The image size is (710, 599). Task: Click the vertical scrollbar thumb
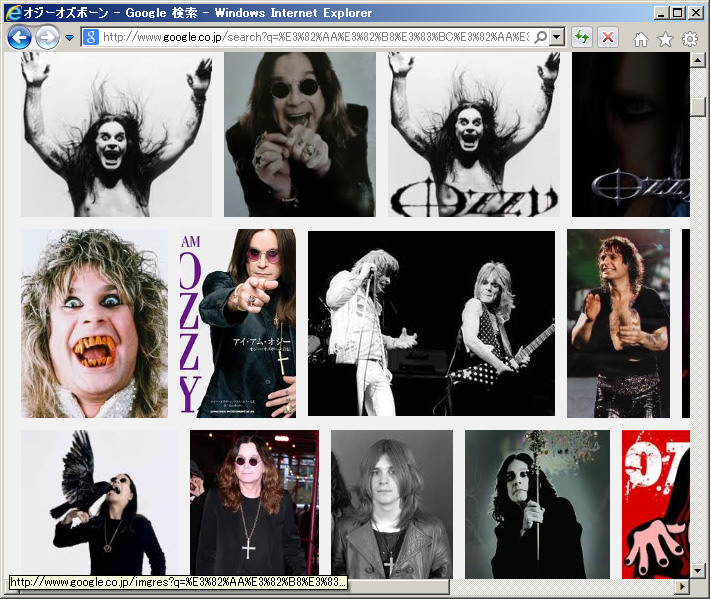click(x=698, y=107)
